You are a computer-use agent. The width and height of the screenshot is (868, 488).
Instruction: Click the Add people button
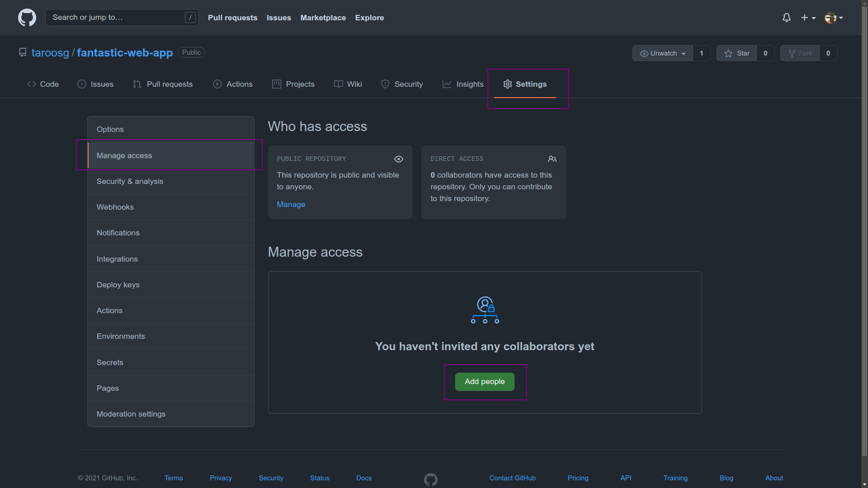tap(485, 382)
